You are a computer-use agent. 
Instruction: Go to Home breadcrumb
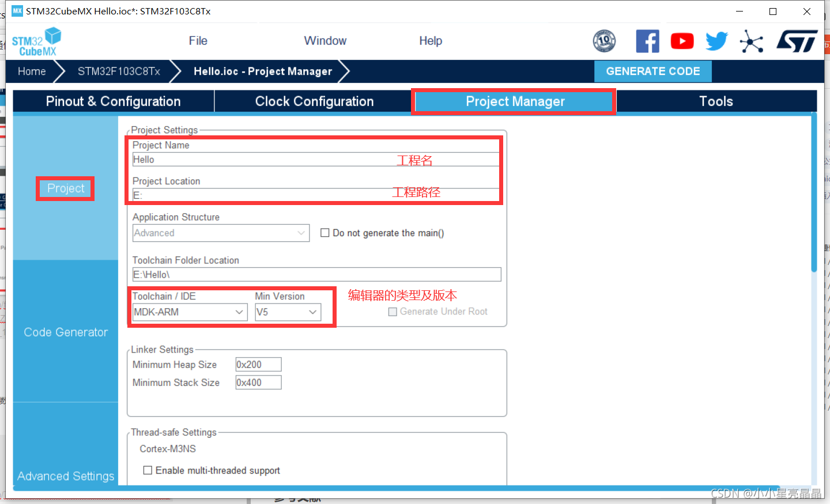pos(32,71)
